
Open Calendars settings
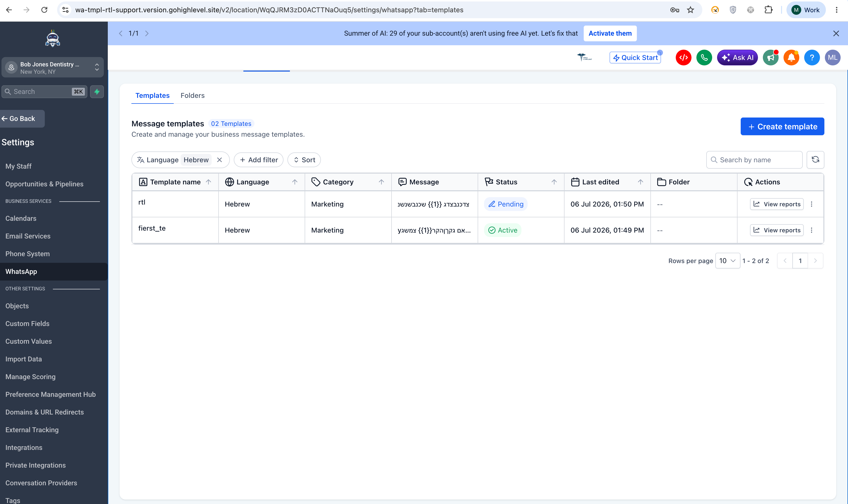coord(21,218)
